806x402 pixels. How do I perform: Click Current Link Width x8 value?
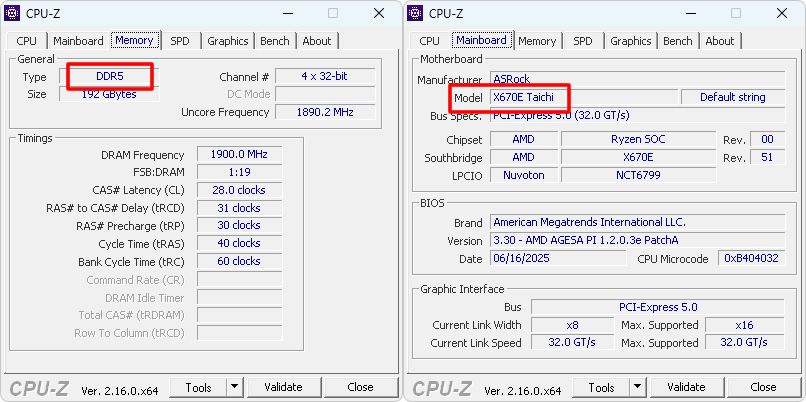pos(573,325)
